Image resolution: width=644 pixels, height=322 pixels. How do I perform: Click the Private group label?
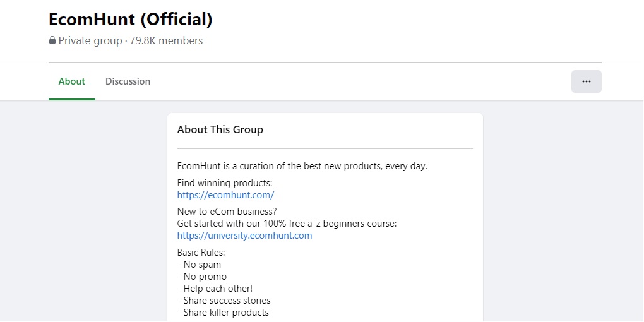(90, 40)
